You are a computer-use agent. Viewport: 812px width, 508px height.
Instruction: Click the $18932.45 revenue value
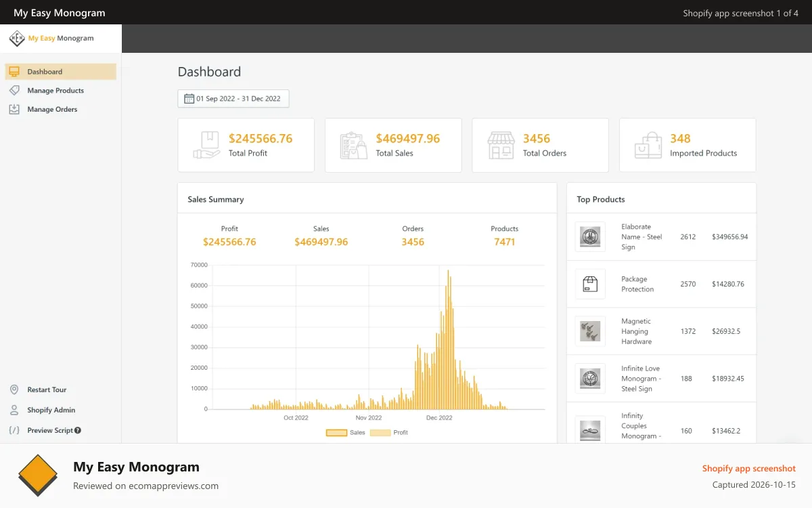727,379
